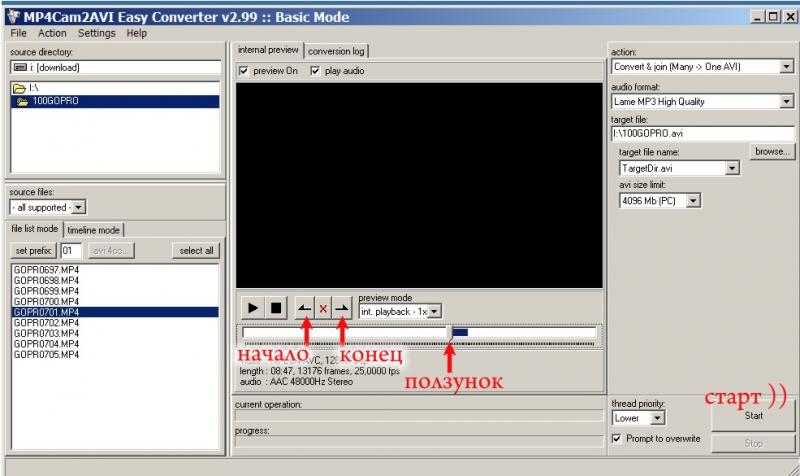Set the clip end marker

341,308
